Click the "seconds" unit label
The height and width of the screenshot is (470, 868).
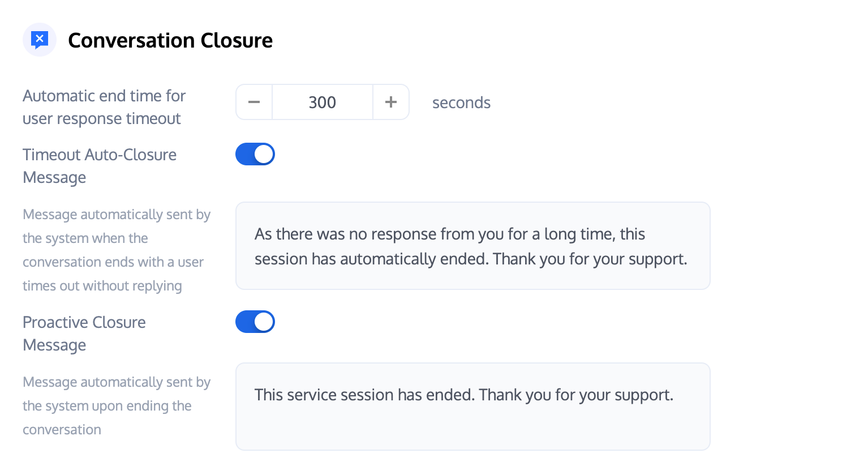461,102
